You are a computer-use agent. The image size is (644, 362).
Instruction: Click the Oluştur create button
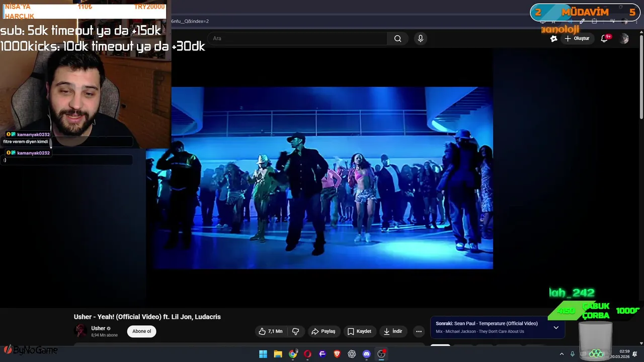[577, 39]
